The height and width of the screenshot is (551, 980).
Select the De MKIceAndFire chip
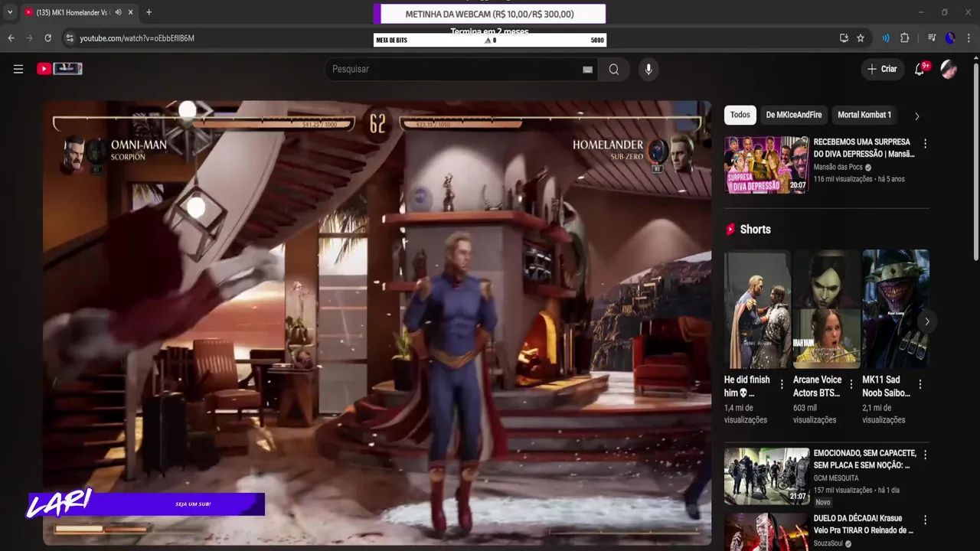pyautogui.click(x=794, y=115)
